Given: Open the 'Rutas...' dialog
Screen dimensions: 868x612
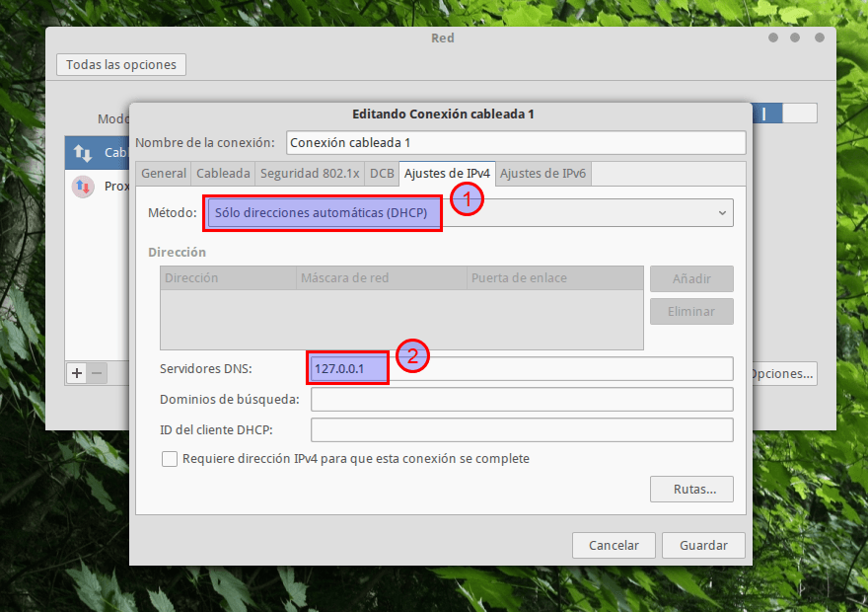Looking at the screenshot, I should (x=691, y=489).
